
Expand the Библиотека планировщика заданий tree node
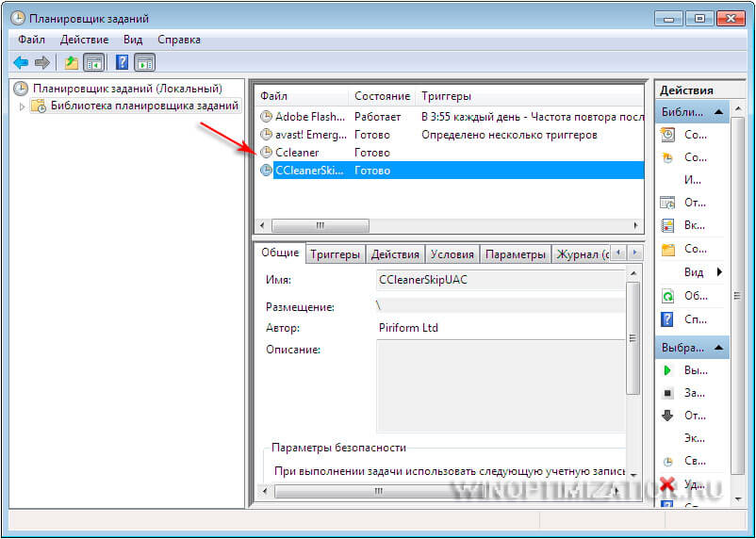click(23, 106)
